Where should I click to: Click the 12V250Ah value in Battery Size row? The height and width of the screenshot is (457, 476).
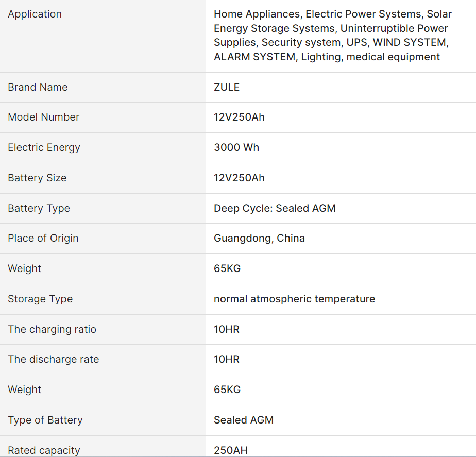(239, 178)
